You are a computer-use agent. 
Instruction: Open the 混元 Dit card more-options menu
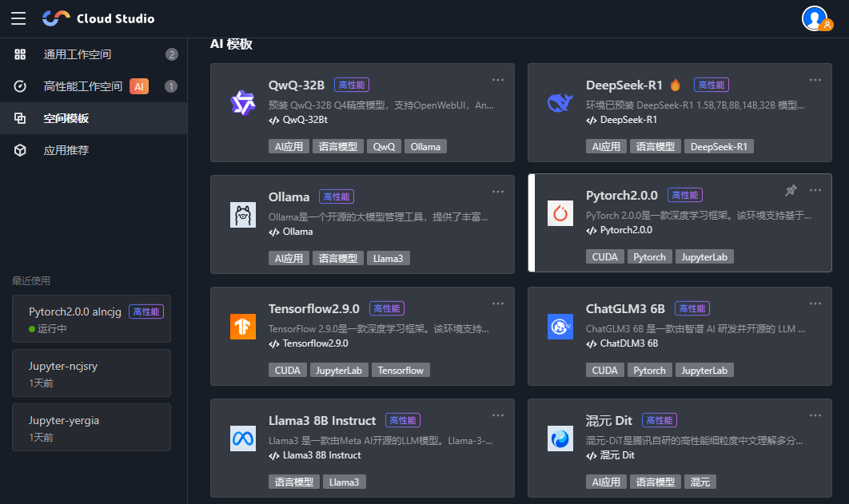[x=815, y=416]
